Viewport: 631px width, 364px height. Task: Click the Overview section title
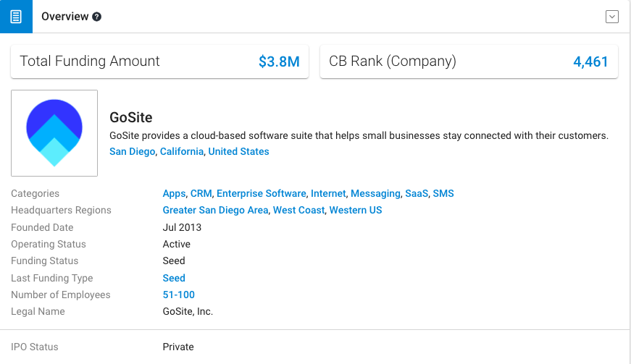[x=64, y=17]
